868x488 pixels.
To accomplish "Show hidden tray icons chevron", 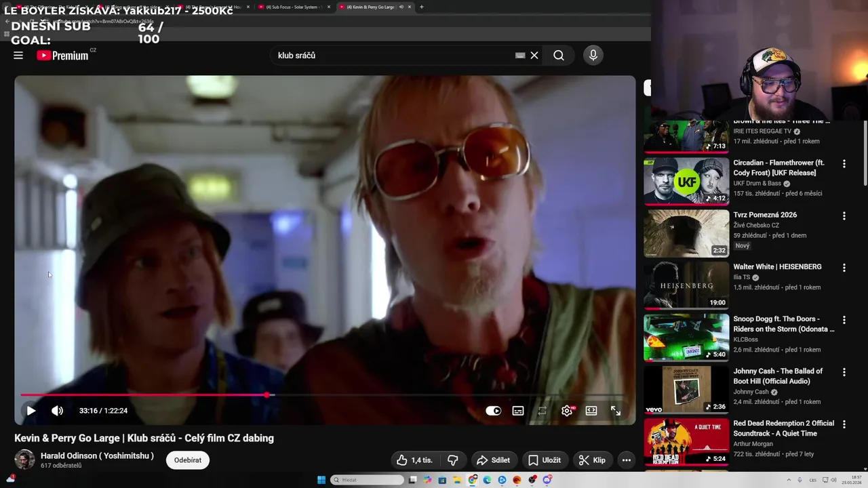I will 788,480.
